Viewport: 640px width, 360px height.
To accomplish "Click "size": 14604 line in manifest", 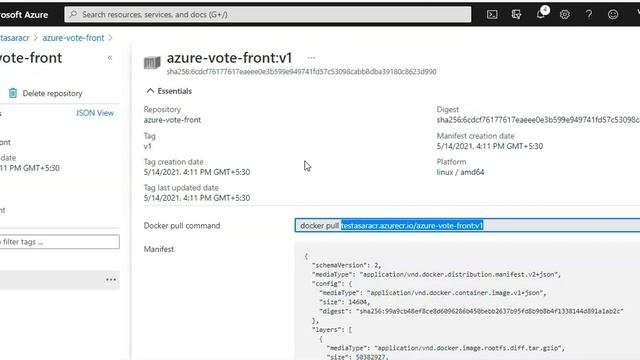I will click(x=344, y=302).
